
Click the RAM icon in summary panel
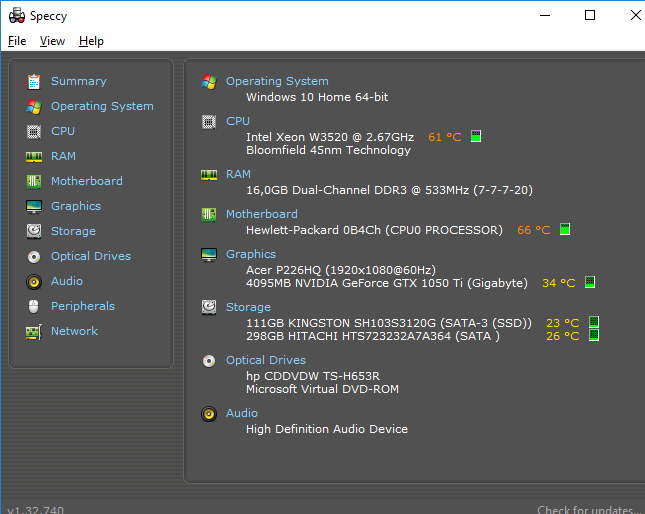[x=209, y=175]
